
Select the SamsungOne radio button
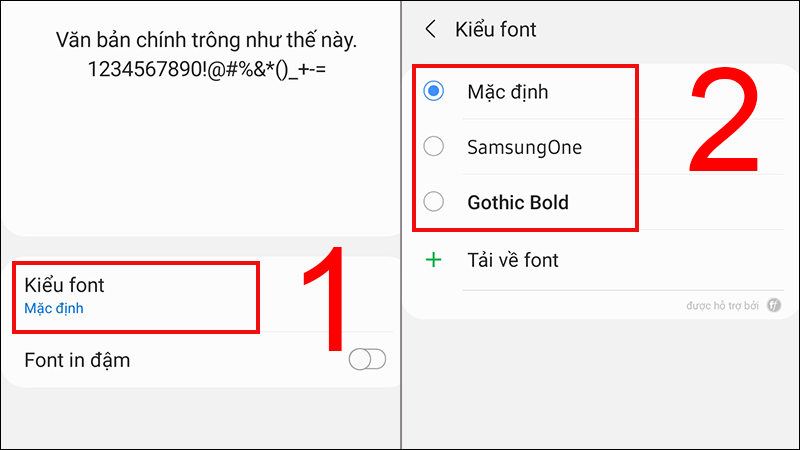(x=434, y=147)
